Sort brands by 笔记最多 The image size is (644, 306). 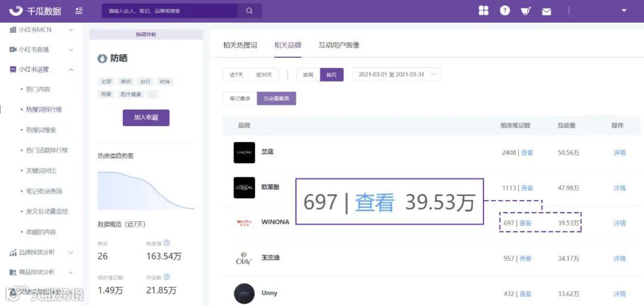click(240, 98)
